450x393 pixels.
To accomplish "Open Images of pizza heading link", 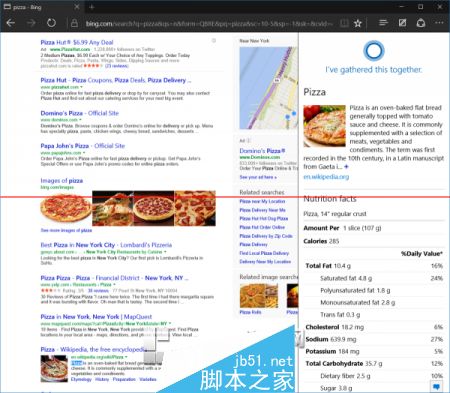I will 62,181.
